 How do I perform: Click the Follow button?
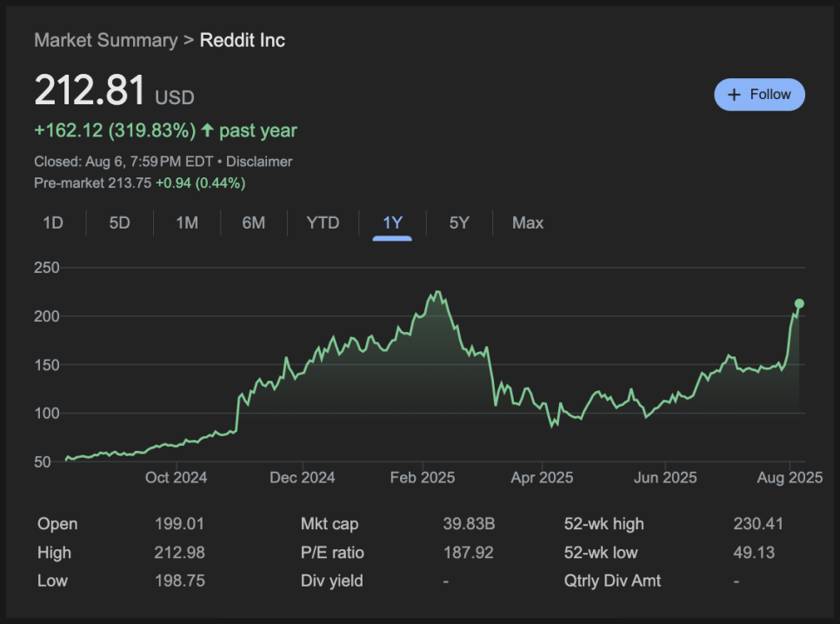759,95
